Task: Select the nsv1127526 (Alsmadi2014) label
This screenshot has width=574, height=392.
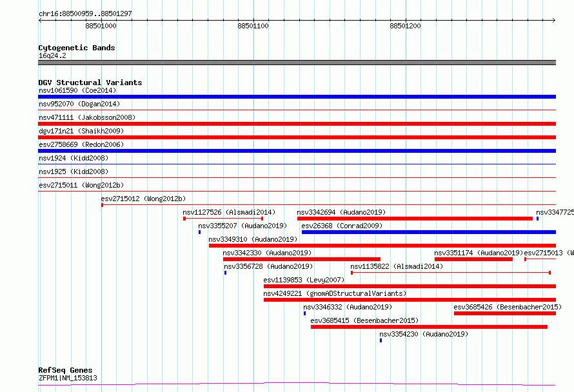Action: point(229,212)
